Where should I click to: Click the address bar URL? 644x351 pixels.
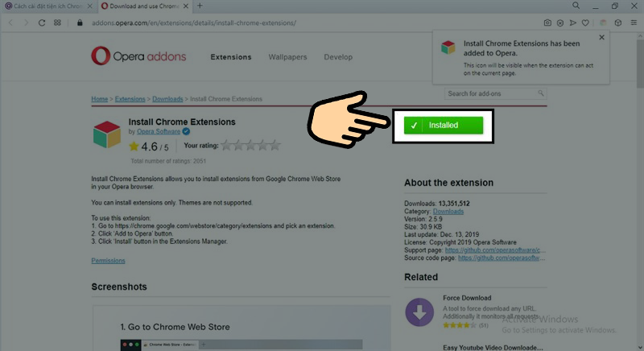click(x=194, y=23)
